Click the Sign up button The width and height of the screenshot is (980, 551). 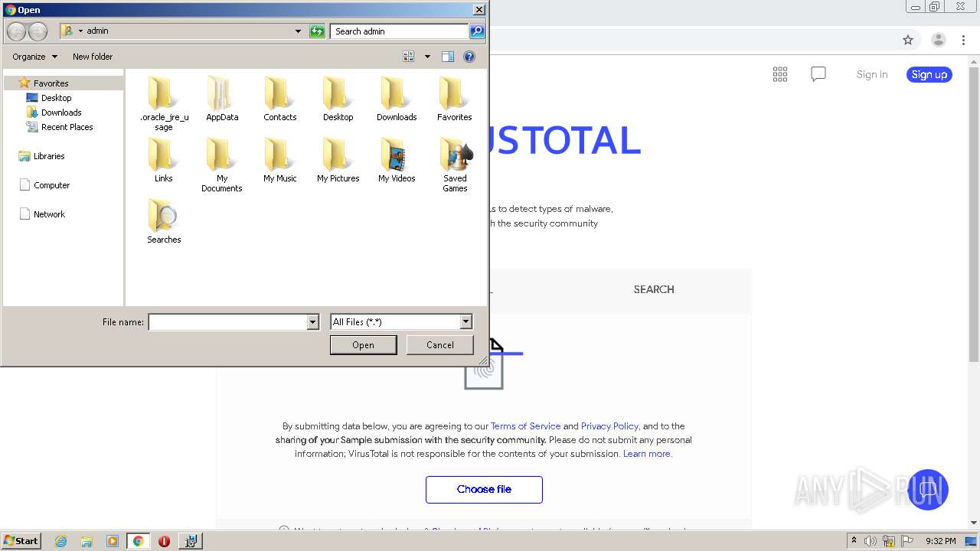tap(929, 74)
